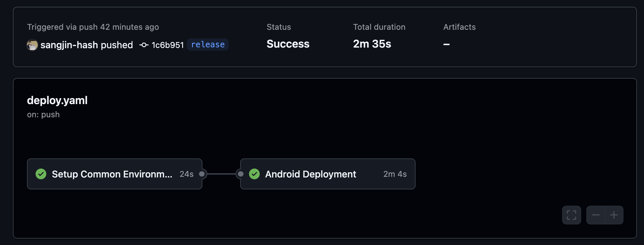The image size is (644, 245).
Task: Click the 24s job duration
Action: 186,174
